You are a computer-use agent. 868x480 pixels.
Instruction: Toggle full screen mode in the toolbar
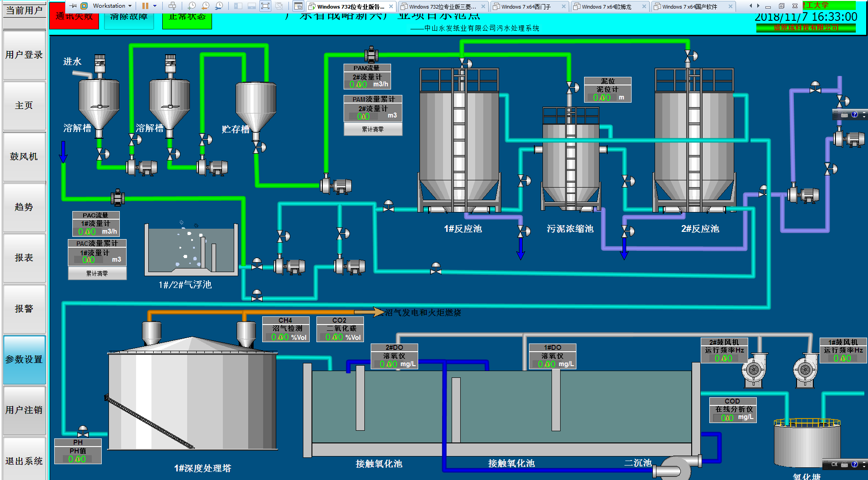point(265,6)
